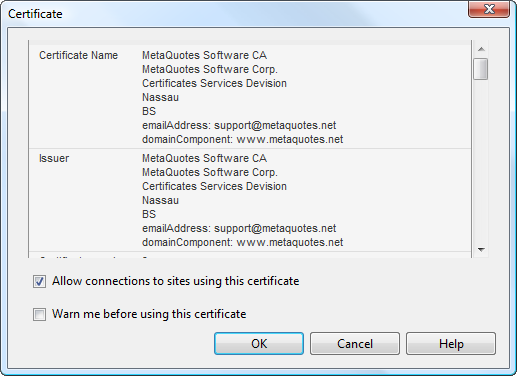Select the 'Issuer' field label

(x=54, y=158)
